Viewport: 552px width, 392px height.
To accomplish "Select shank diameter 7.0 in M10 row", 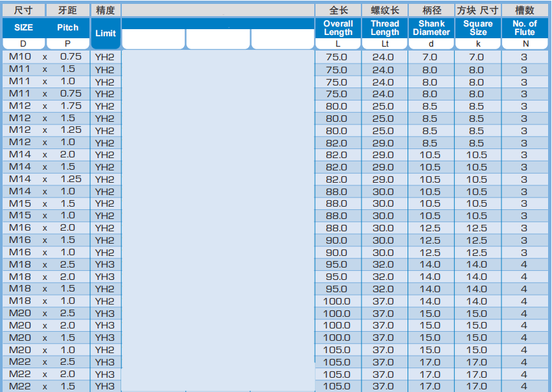I will click(430, 57).
